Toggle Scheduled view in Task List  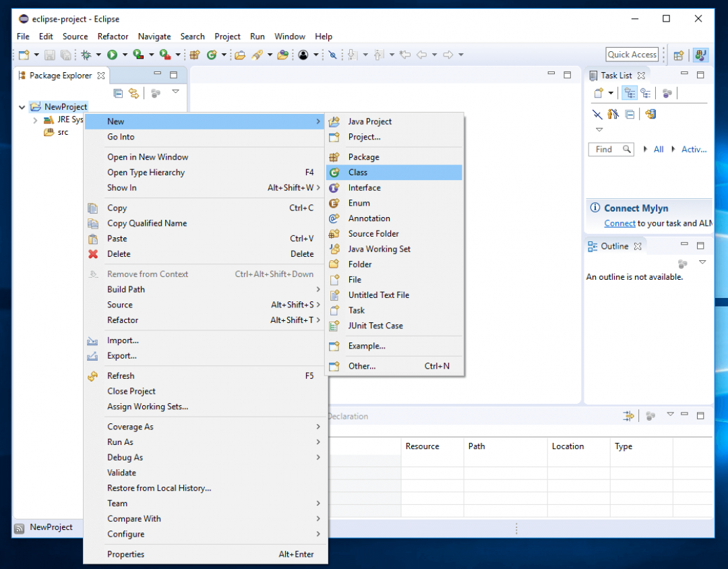click(646, 94)
